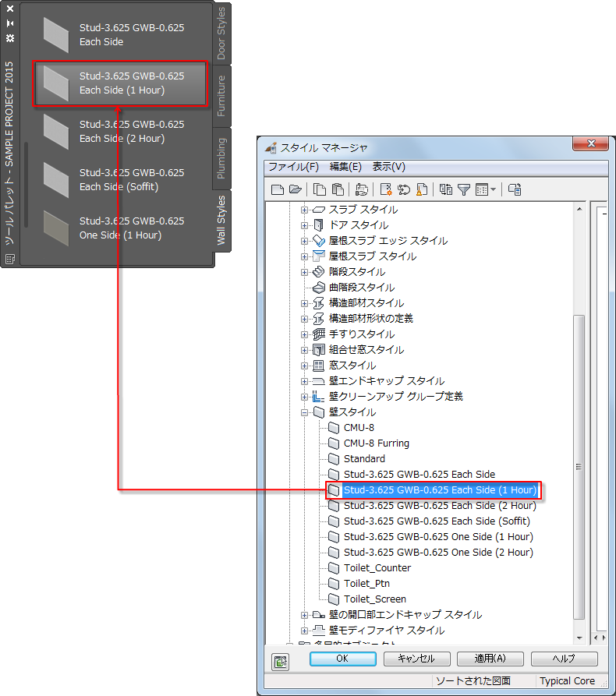Select 曲階段スタイル in the tree
This screenshot has width=616, height=696.
click(362, 288)
